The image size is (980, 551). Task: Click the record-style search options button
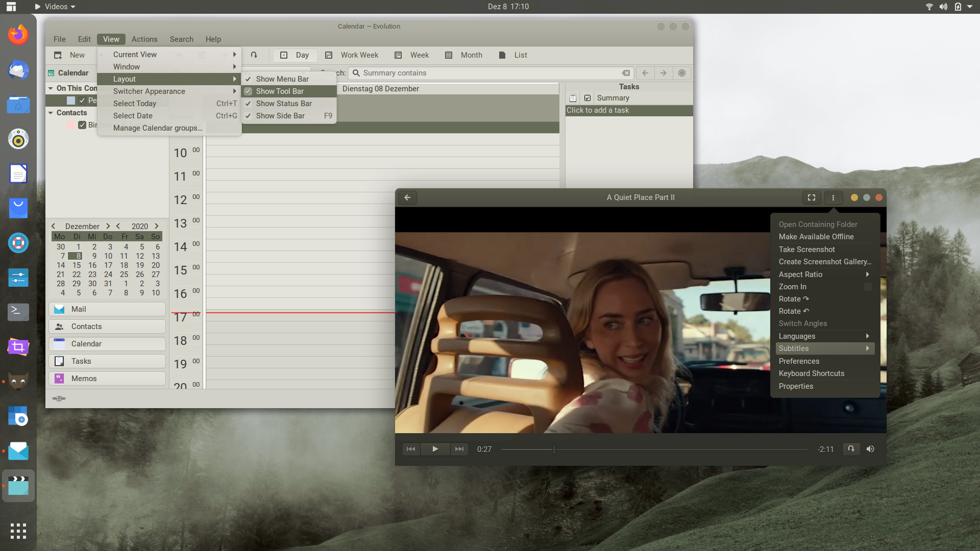click(x=682, y=73)
